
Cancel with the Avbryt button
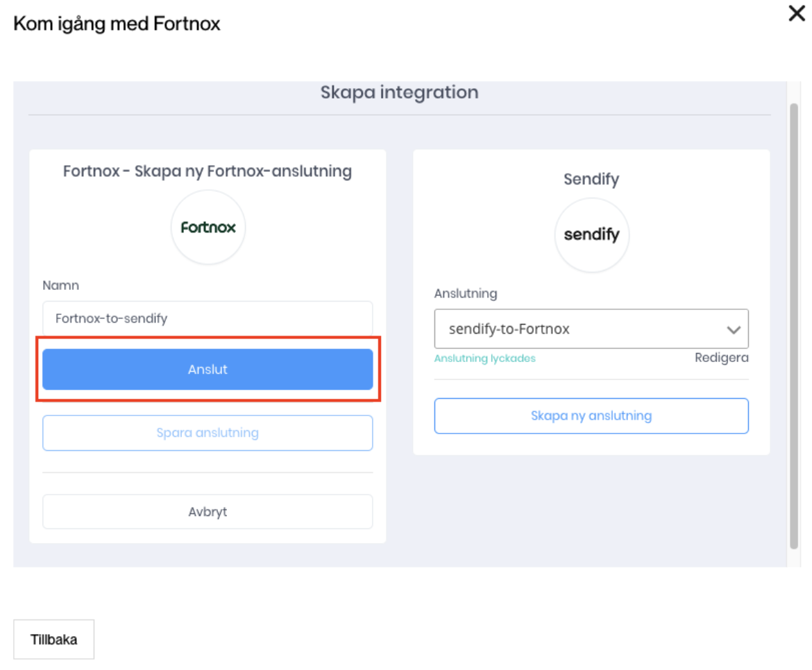208,512
